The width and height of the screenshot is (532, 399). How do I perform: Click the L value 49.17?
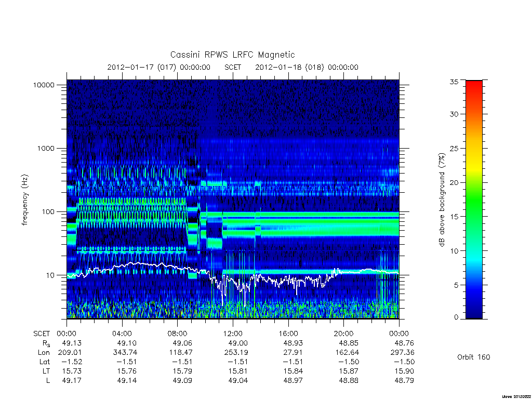pos(72,380)
